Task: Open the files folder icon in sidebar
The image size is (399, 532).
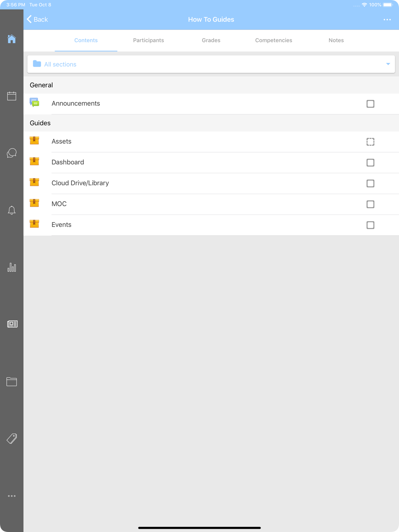Action: (x=12, y=382)
